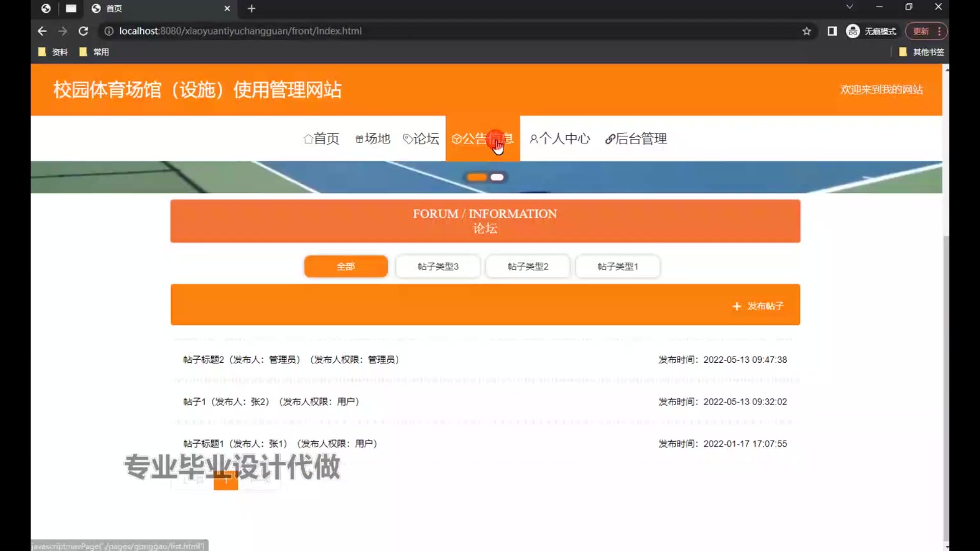This screenshot has width=980, height=551.
Task: Reload the page with refresh icon
Action: pos(83,31)
